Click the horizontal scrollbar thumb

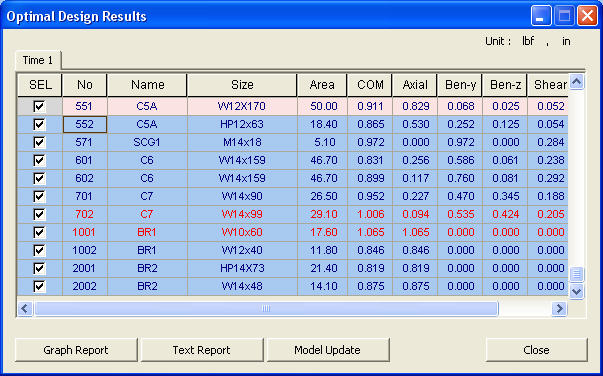point(266,308)
